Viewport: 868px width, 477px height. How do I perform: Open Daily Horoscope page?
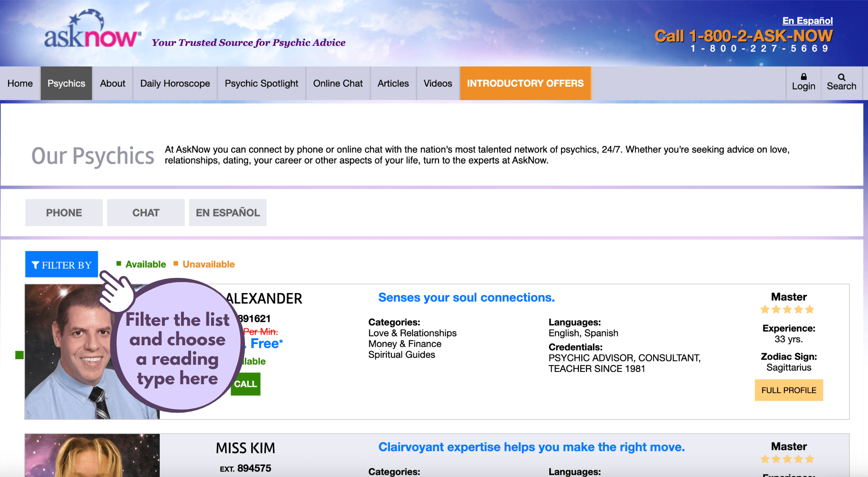coord(175,83)
